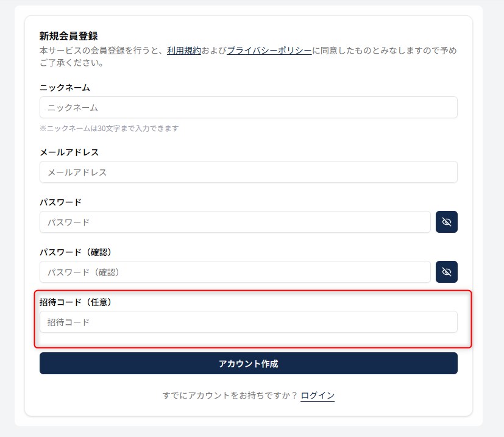This screenshot has height=437, width=504.
Task: Click the 30文字 nickname hint text
Action: [109, 129]
